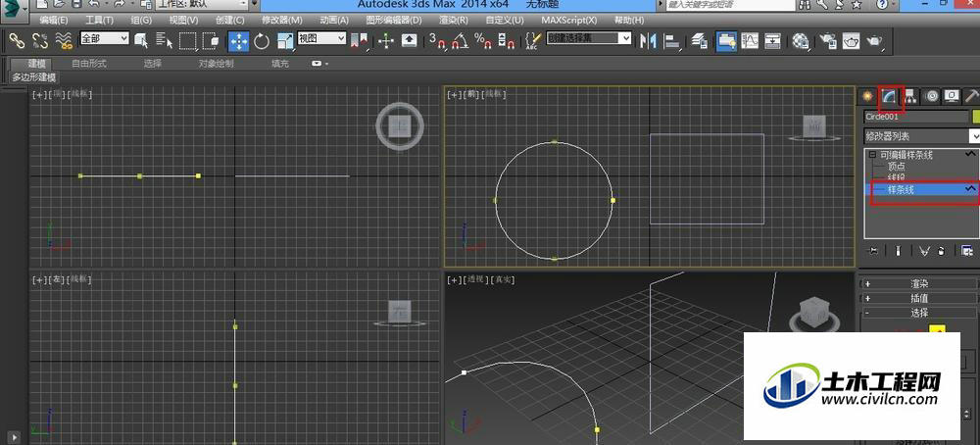
Task: Toggle Angle Snap on the toolbar
Action: [x=460, y=41]
